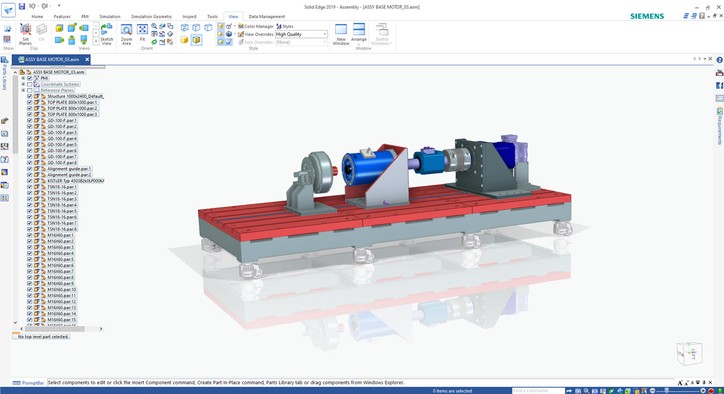Click the status bar zoom magnifier icon
This screenshot has width=724, height=394.
(x=586, y=391)
